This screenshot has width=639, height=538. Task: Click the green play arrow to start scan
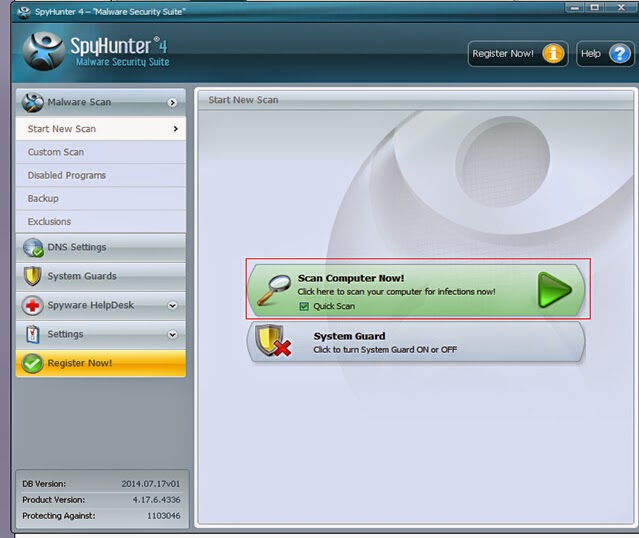[x=555, y=290]
